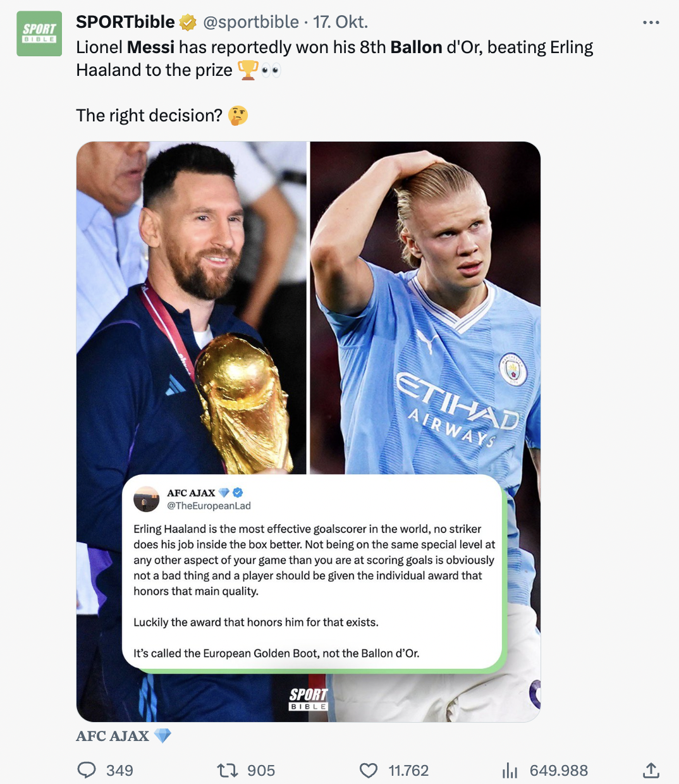
Task: Click the SPORTbible display name
Action: pyautogui.click(x=125, y=22)
